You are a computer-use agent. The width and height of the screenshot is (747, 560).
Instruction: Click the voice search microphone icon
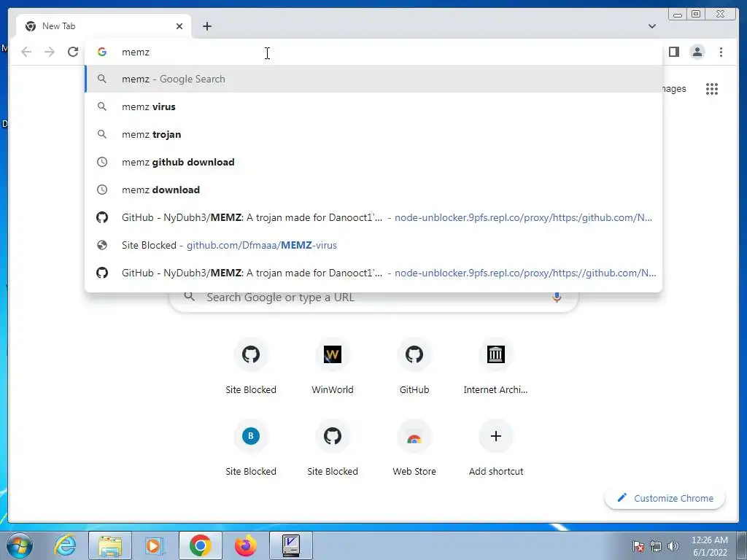[x=557, y=297]
